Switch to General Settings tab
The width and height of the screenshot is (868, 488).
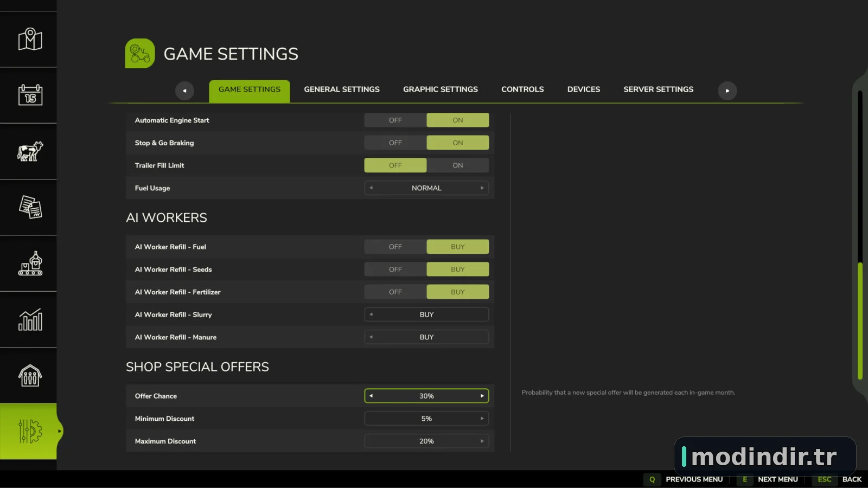342,89
